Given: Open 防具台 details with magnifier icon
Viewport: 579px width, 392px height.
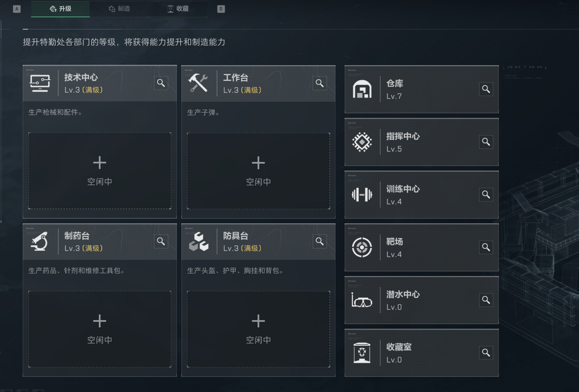Looking at the screenshot, I should (x=320, y=242).
